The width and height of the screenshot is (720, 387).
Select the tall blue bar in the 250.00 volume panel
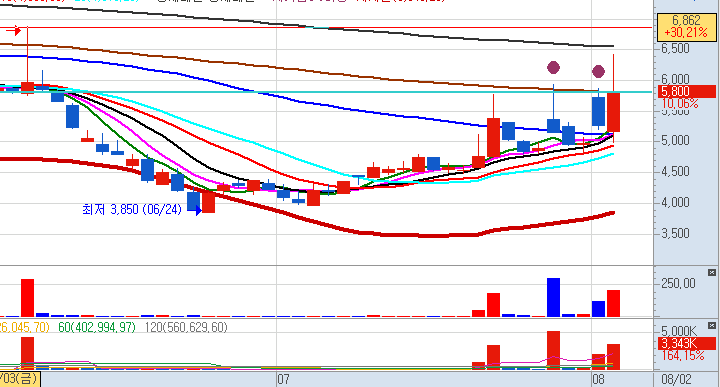(x=553, y=297)
